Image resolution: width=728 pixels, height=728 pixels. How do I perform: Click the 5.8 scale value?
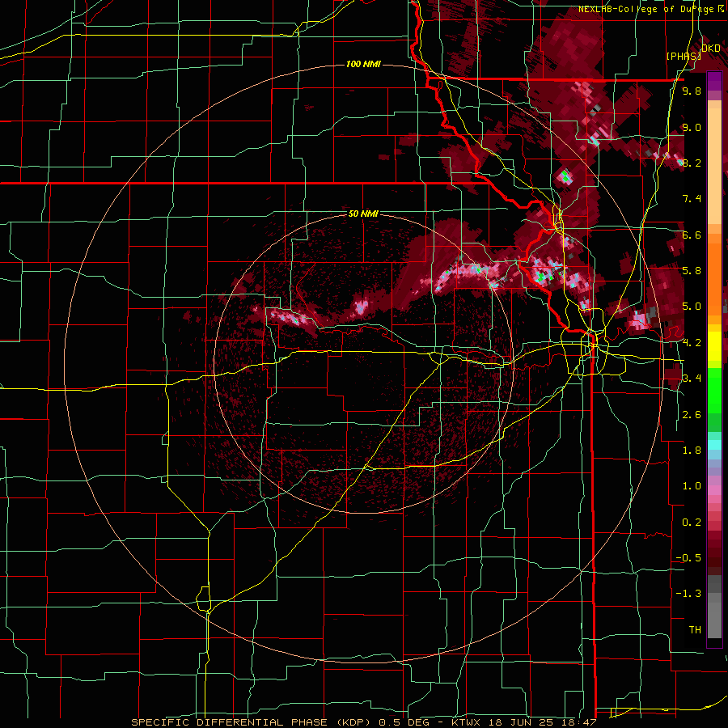coord(692,271)
